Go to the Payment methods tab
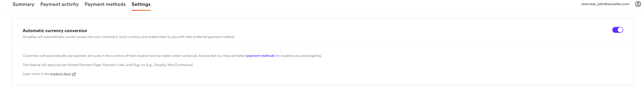 [x=105, y=4]
